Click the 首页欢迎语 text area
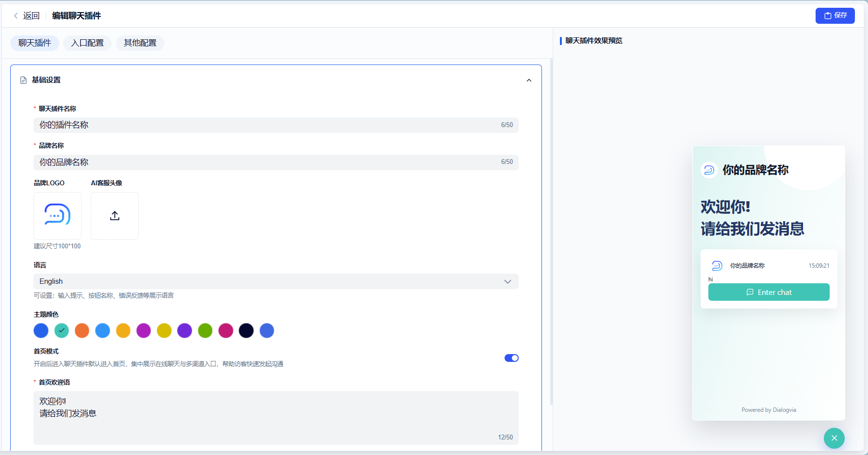The width and height of the screenshot is (868, 455). click(x=276, y=418)
